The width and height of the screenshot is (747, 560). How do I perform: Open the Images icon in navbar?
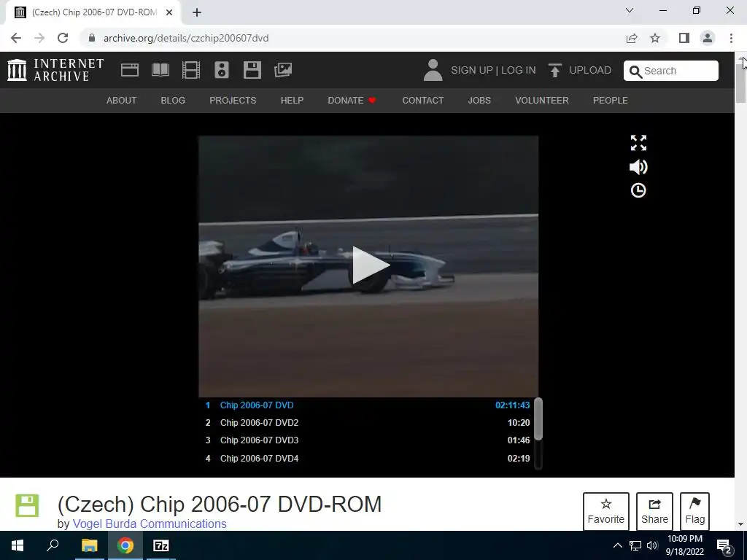tap(283, 70)
